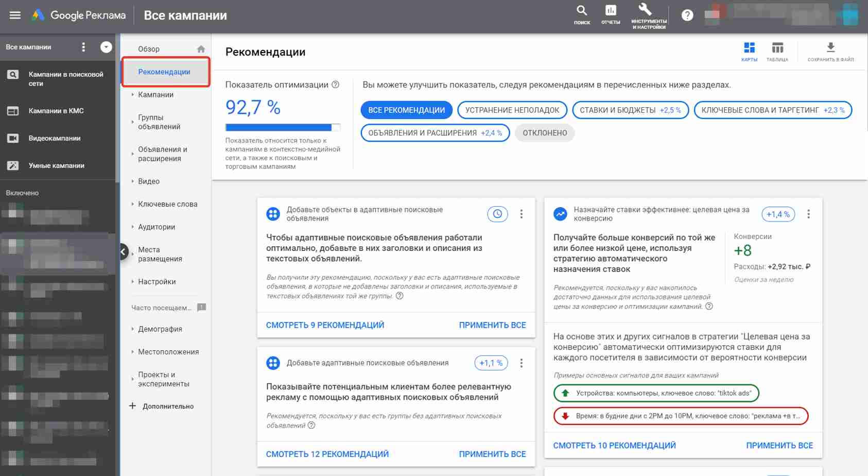Select Умные кампании in sidebar

tap(58, 165)
